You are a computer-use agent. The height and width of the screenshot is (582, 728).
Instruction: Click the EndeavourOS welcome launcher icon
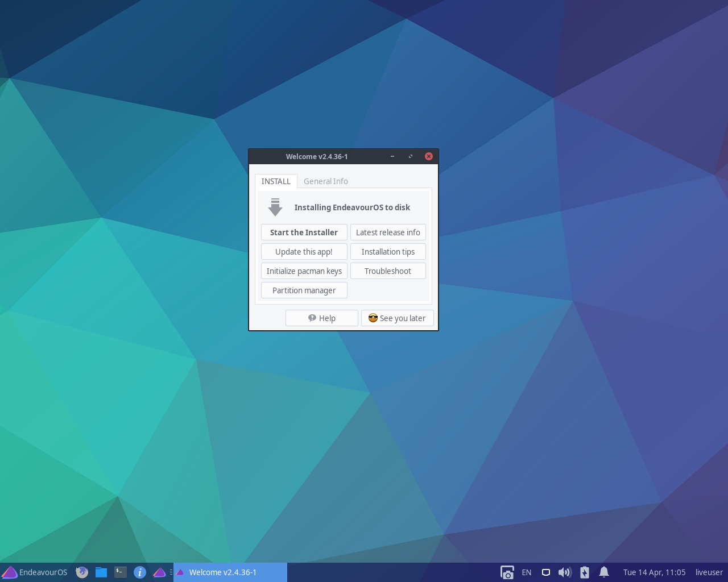[x=159, y=572]
